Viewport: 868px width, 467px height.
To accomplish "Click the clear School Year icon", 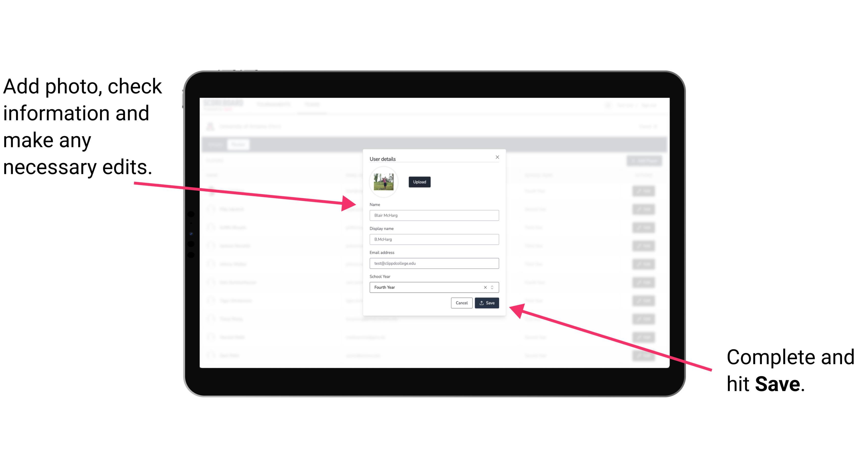I will tap(484, 286).
